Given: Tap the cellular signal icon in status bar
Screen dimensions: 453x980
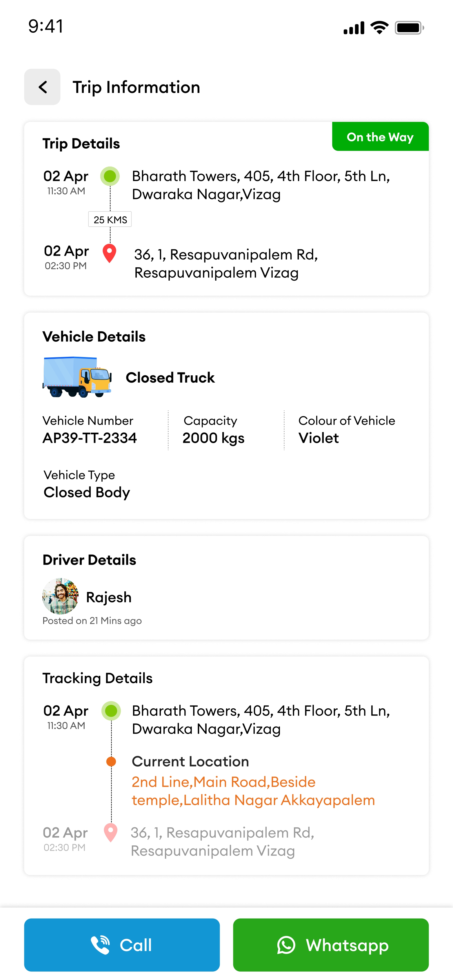Looking at the screenshot, I should coord(354,28).
